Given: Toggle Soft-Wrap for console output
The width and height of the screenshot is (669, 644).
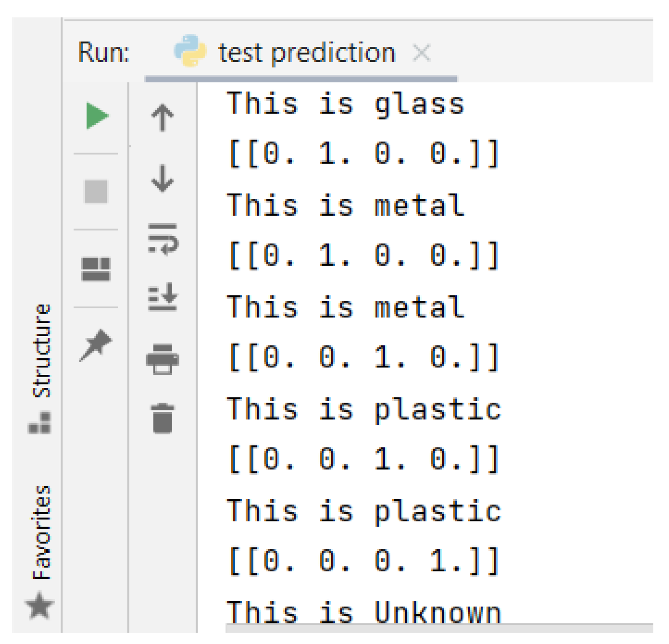Looking at the screenshot, I should 163,239.
